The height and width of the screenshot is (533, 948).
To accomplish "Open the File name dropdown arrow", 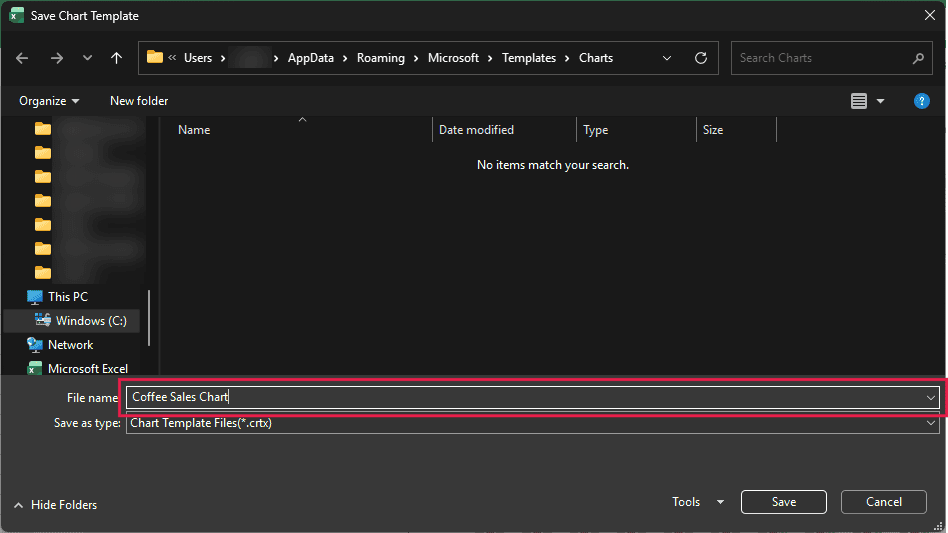I will (x=930, y=398).
